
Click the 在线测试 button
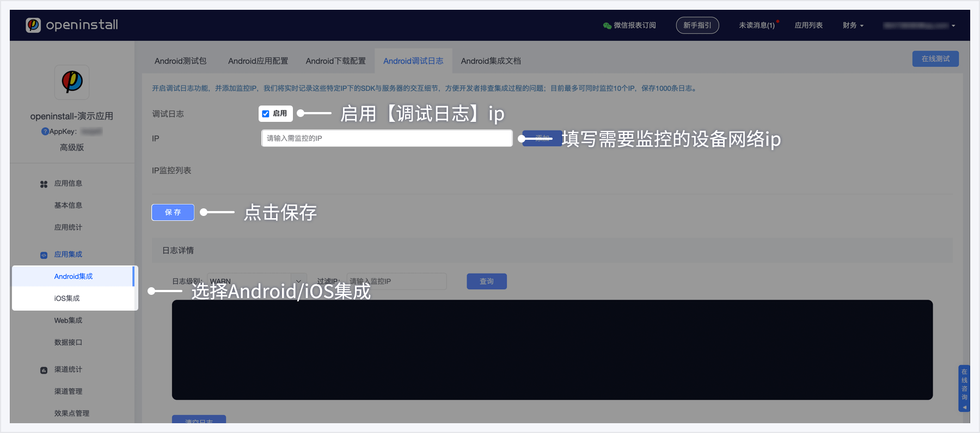(935, 59)
